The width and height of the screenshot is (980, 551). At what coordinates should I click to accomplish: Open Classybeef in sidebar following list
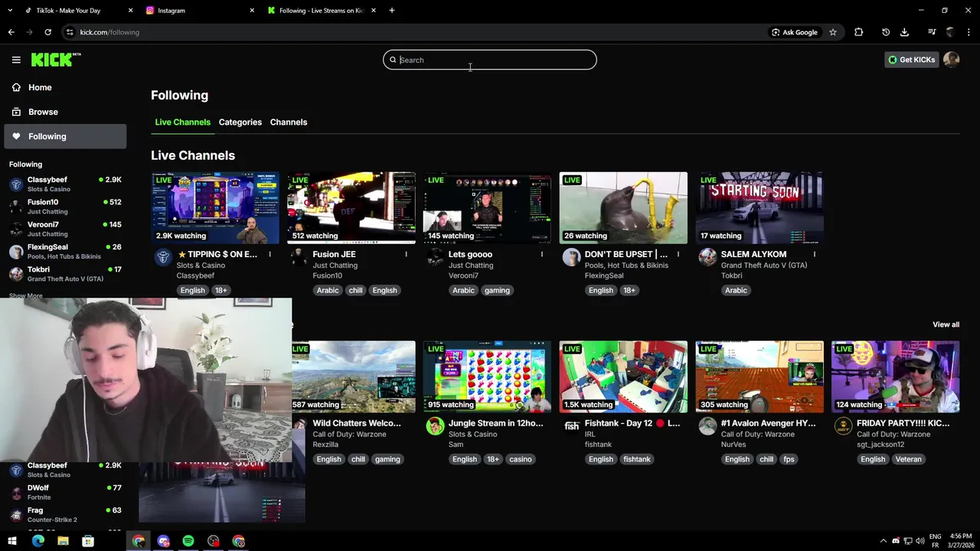pyautogui.click(x=65, y=184)
